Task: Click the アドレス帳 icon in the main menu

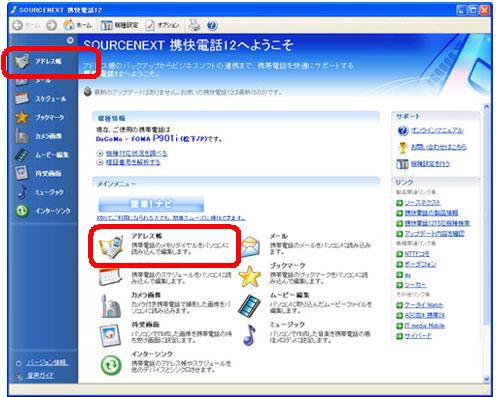Action: 111,247
